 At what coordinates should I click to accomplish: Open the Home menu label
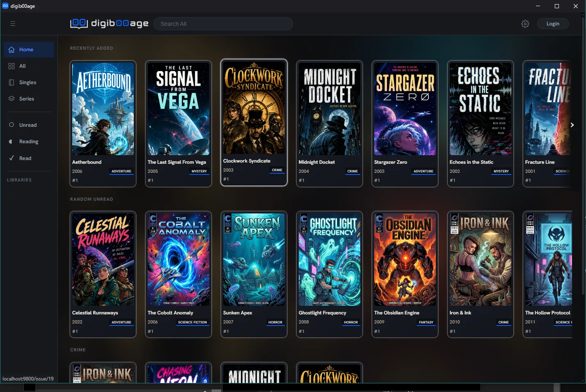click(x=26, y=50)
